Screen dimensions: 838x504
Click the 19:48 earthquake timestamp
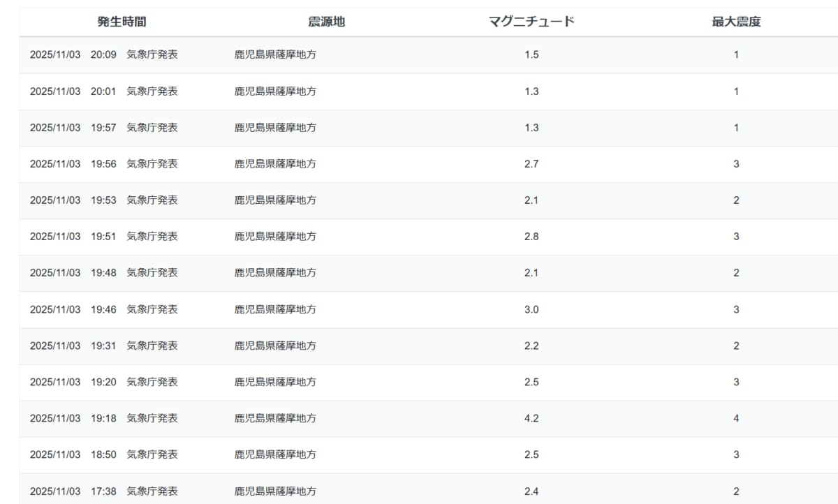click(x=103, y=273)
